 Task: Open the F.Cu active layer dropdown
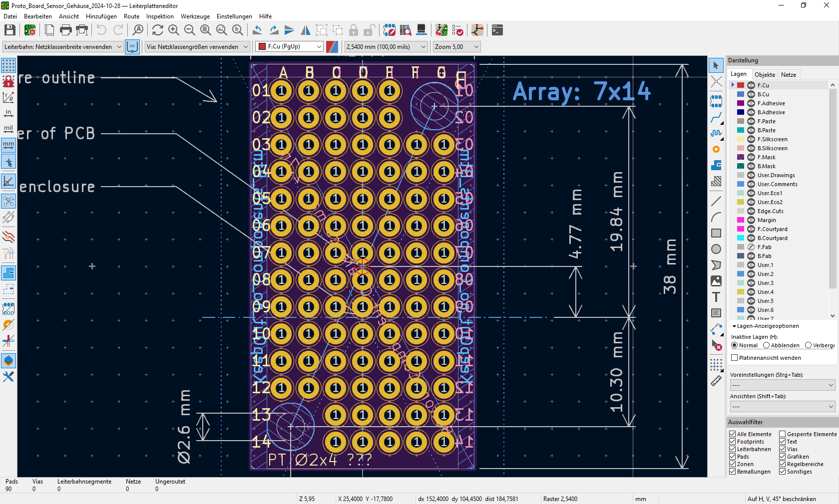(290, 46)
